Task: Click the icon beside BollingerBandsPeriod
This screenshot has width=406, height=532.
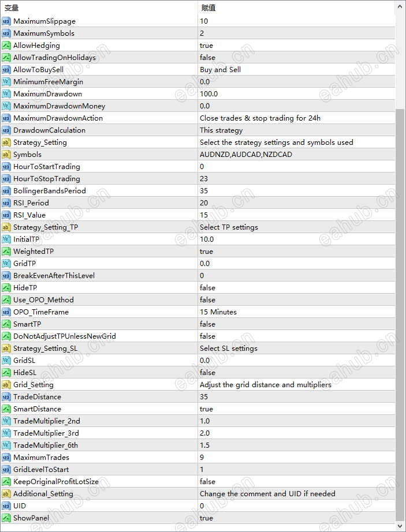Action: click(6, 191)
